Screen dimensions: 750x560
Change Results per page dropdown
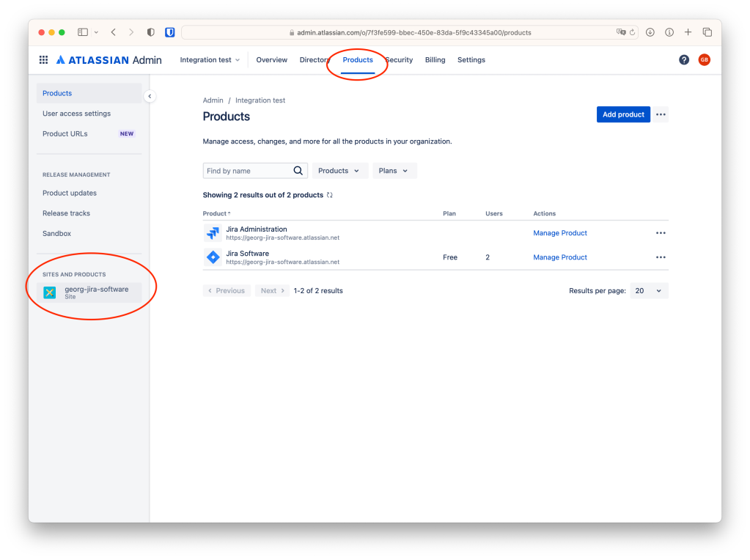tap(649, 291)
